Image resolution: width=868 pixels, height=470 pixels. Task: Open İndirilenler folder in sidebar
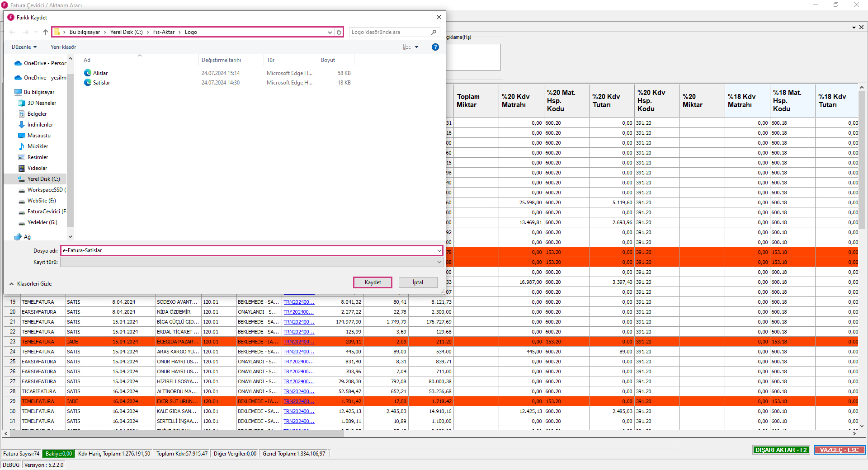point(40,125)
